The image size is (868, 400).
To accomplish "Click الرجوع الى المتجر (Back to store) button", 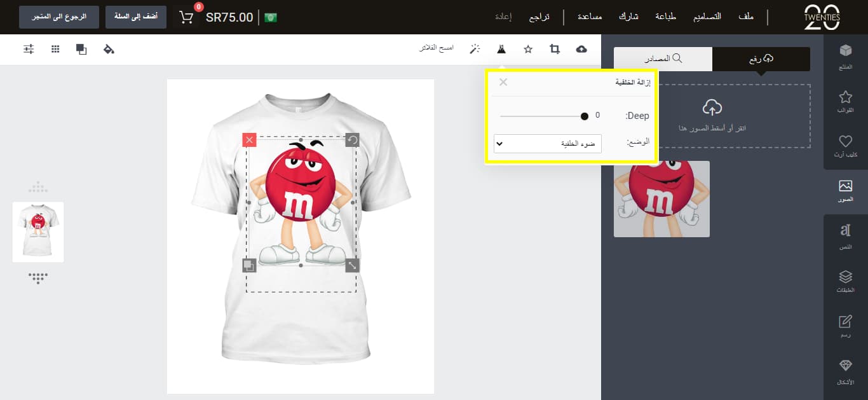I will coord(59,17).
